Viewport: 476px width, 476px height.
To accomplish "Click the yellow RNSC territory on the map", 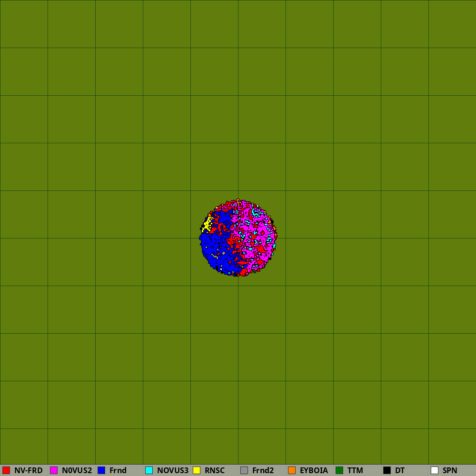I will pyautogui.click(x=207, y=225).
